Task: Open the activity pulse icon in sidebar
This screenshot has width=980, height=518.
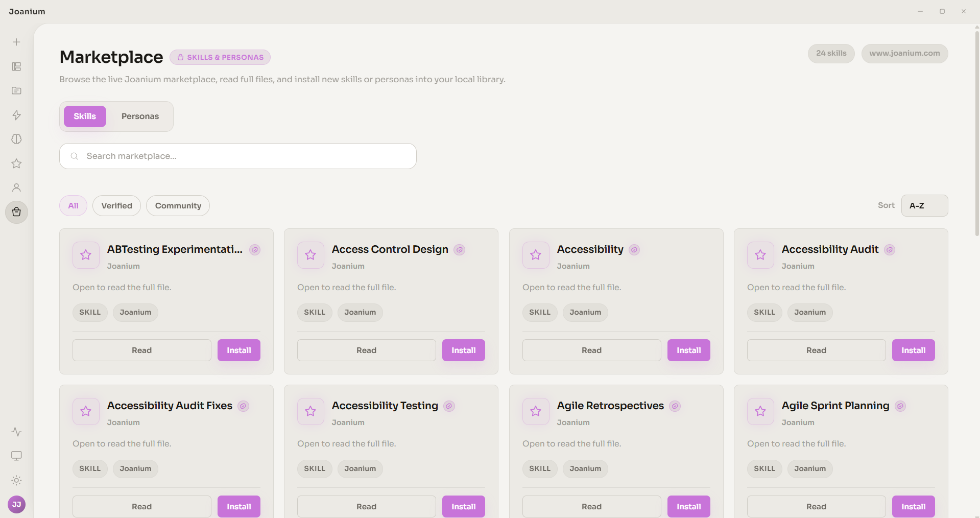Action: [16, 432]
